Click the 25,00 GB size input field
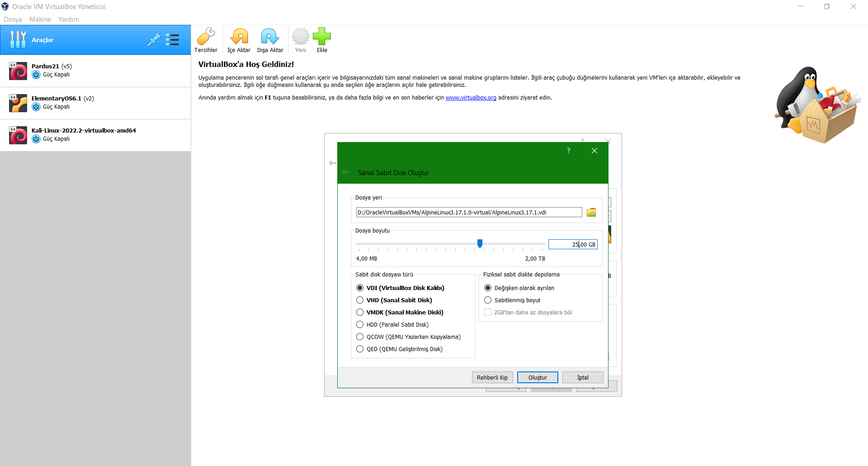Viewport: 868px width, 466px height. pyautogui.click(x=573, y=244)
